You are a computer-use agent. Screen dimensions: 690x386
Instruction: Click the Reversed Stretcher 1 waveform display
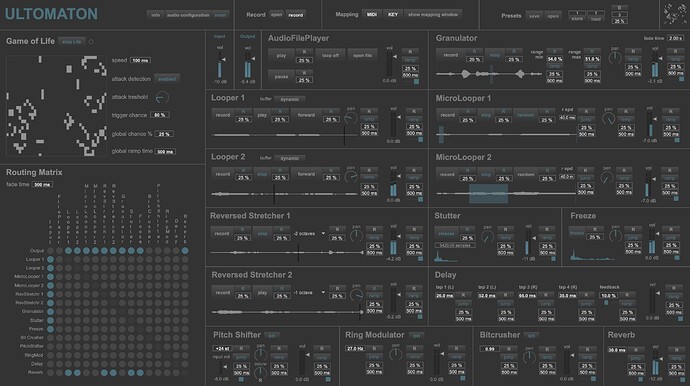pos(287,253)
